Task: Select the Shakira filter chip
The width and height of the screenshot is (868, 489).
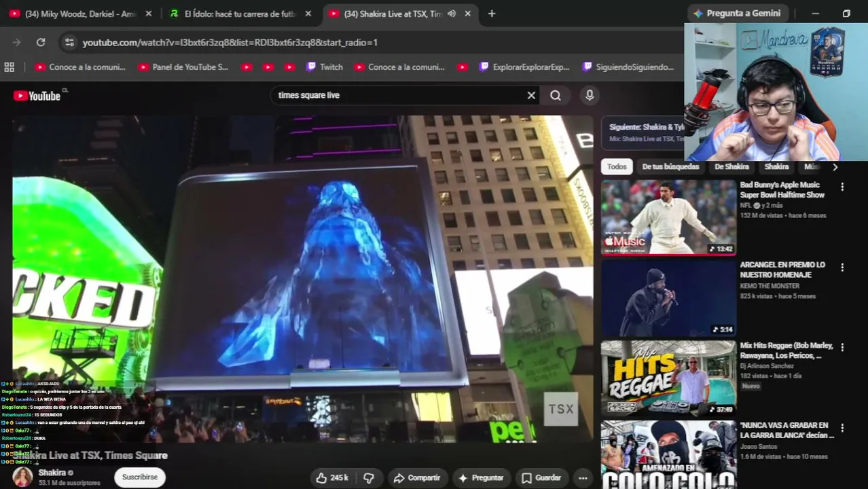Action: [776, 166]
